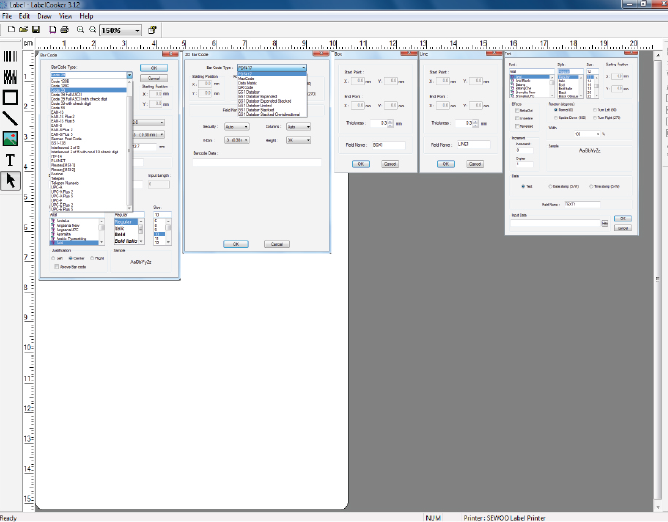Open the Draw menu
This screenshot has width=668, height=522.
pos(44,16)
